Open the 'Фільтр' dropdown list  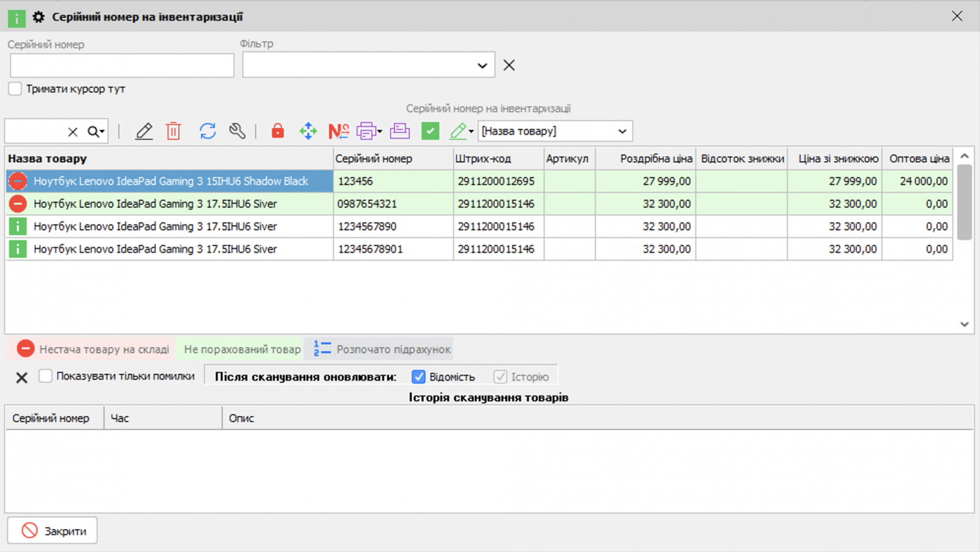coord(483,64)
